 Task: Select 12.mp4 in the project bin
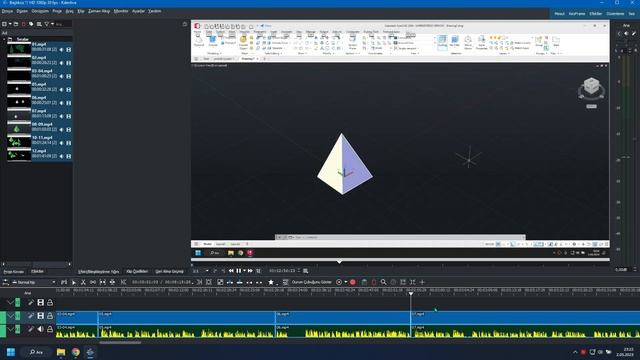(x=40, y=153)
